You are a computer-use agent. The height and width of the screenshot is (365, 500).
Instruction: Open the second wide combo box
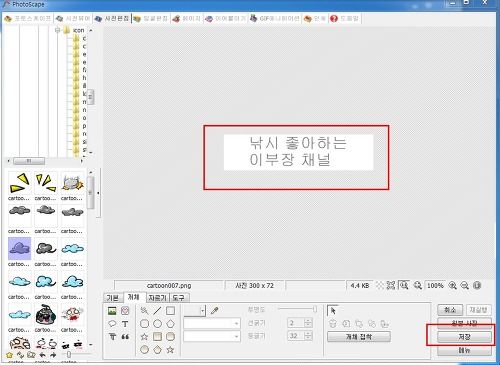212,336
